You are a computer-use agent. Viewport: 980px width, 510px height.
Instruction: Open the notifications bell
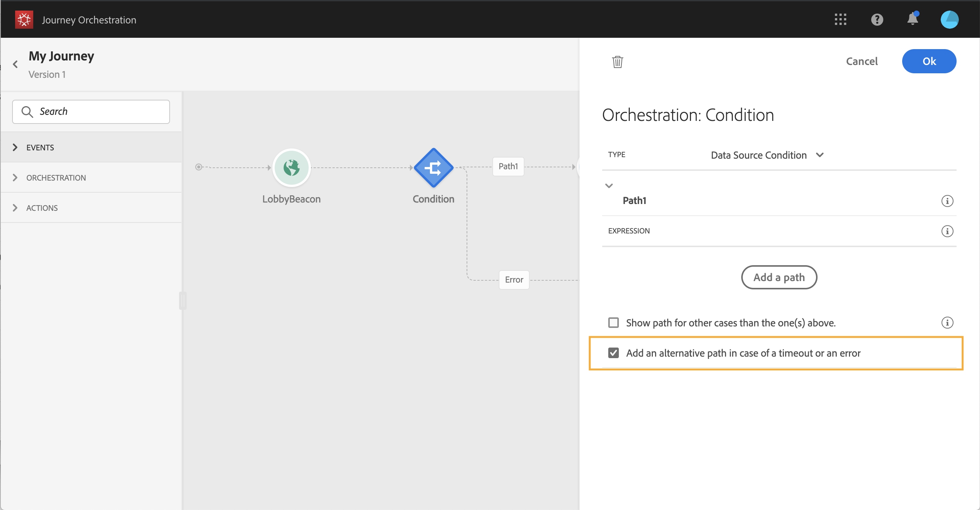pyautogui.click(x=912, y=19)
